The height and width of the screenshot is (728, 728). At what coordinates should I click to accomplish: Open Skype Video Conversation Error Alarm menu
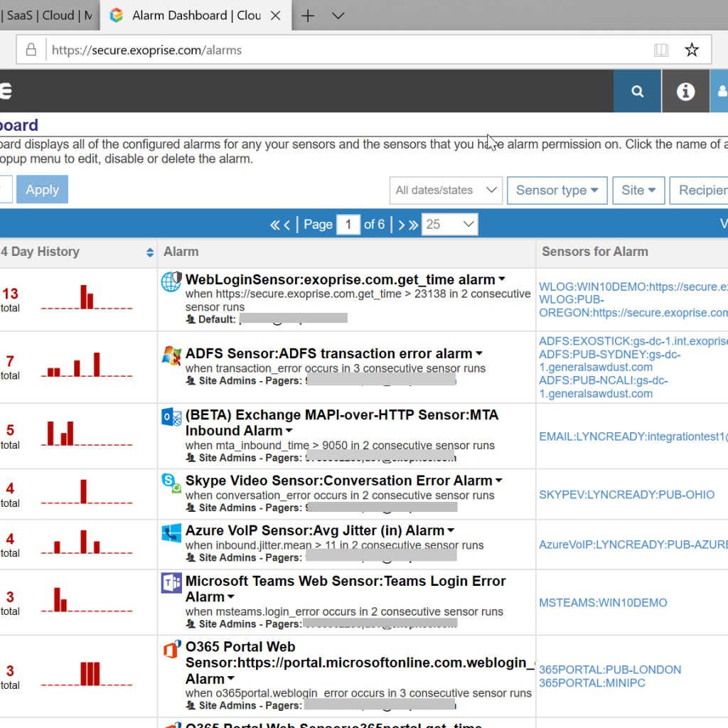(x=498, y=481)
